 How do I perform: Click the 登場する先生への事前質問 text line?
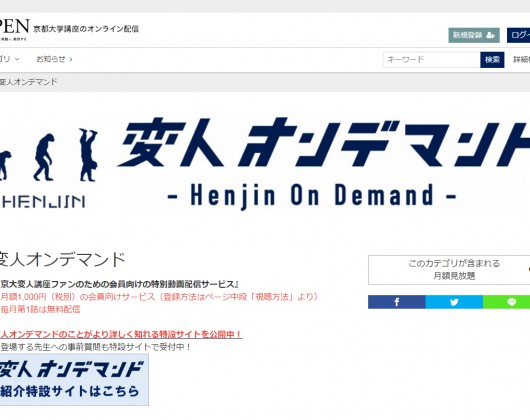pos(96,347)
